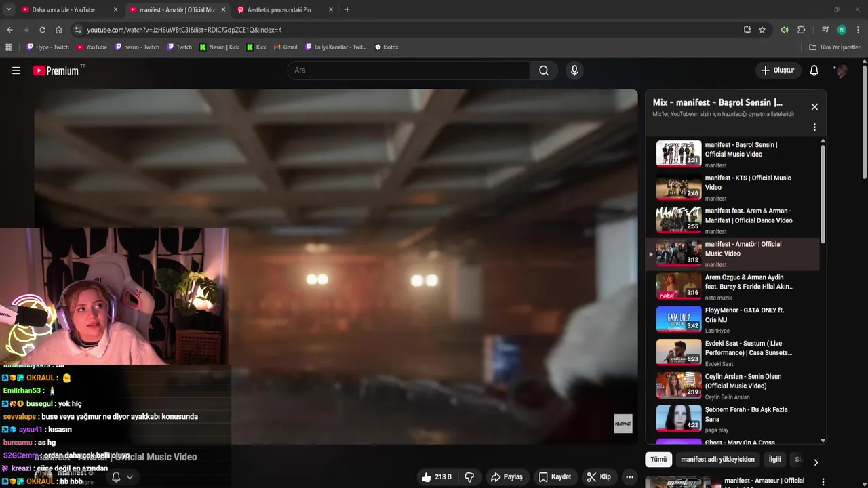This screenshot has width=868, height=488.
Task: Switch to 'Daha sonra izle - YouTube' tab
Action: coord(64,9)
